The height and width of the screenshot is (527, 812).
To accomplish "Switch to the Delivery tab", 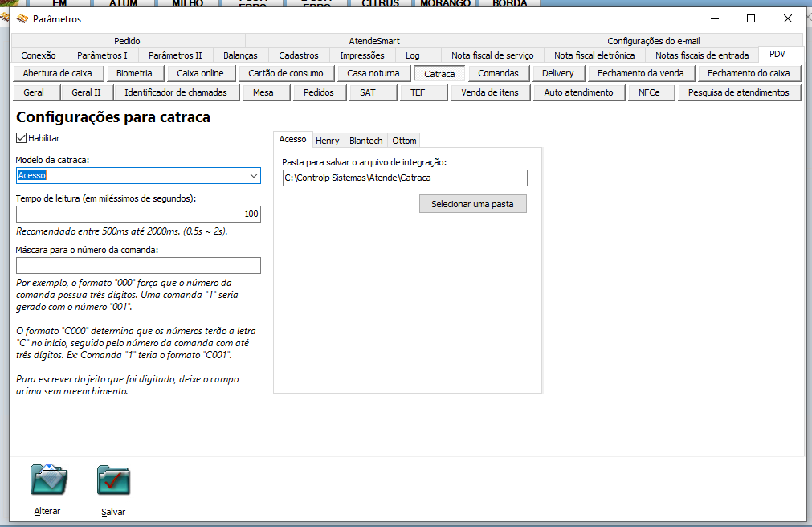I will pos(559,72).
